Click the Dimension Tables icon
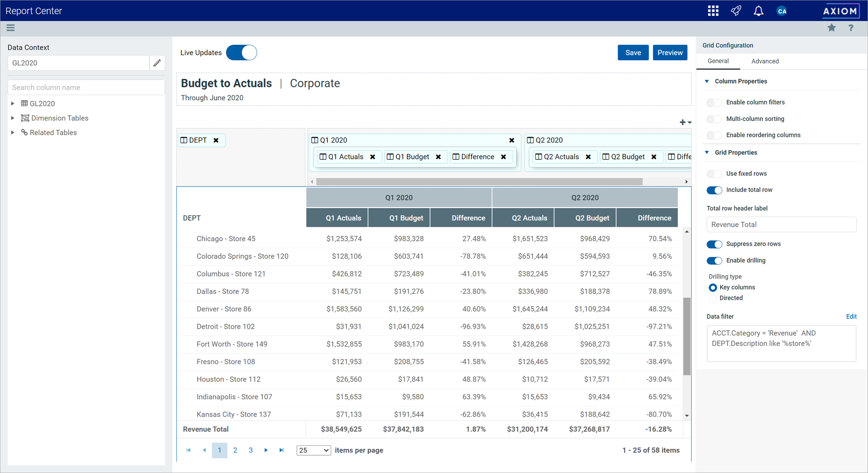 tap(25, 118)
